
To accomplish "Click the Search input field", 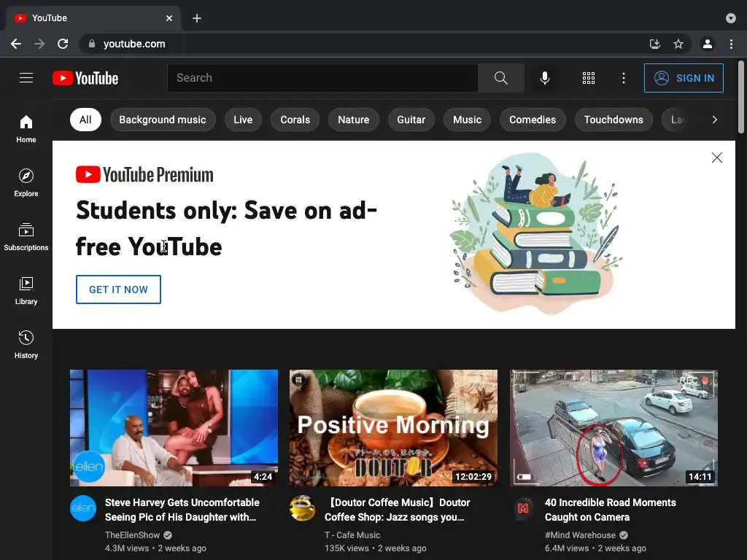I will click(x=322, y=77).
